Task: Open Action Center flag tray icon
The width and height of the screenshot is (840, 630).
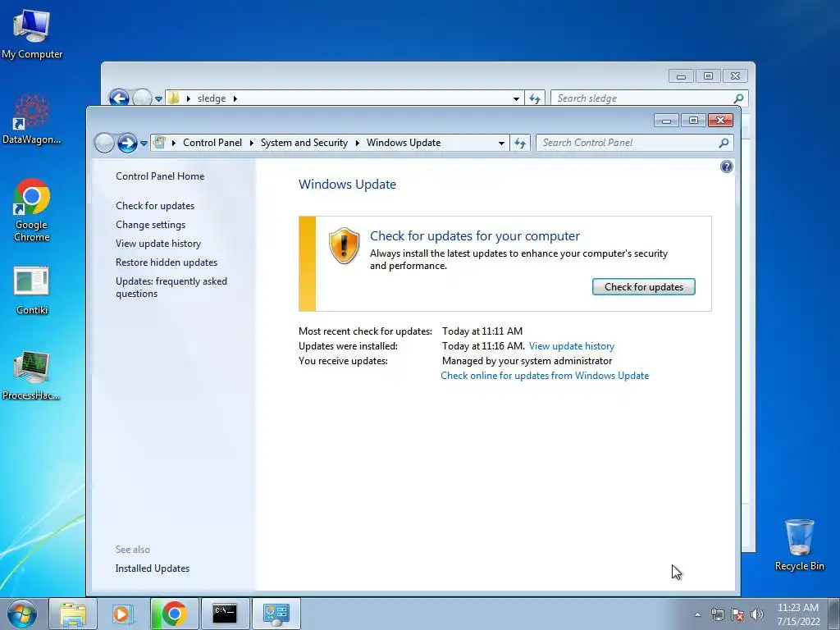Action: point(737,614)
